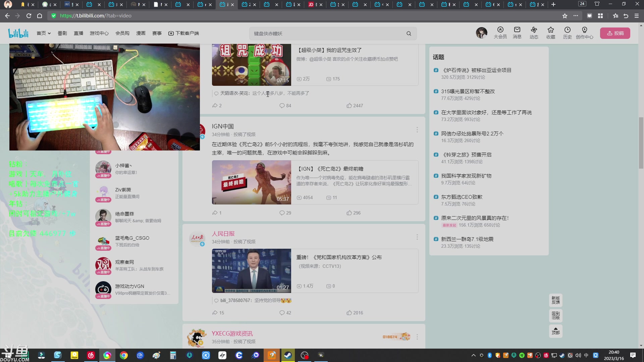The image size is (644, 362).
Task: Open live streamer 绝命墨菲 entry
Action: coord(134,217)
